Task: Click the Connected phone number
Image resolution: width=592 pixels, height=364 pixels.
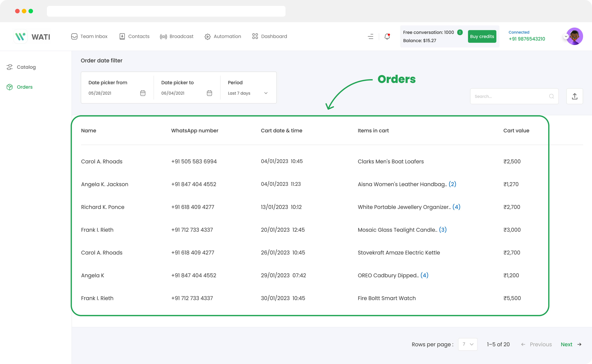Action: click(527, 39)
